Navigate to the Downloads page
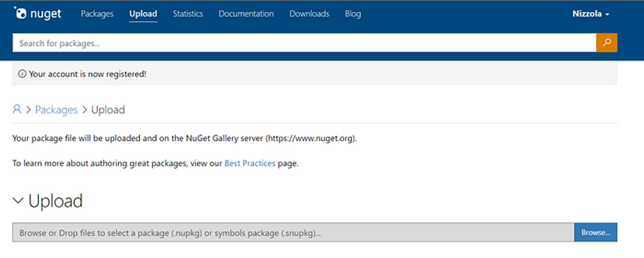 pos(309,14)
